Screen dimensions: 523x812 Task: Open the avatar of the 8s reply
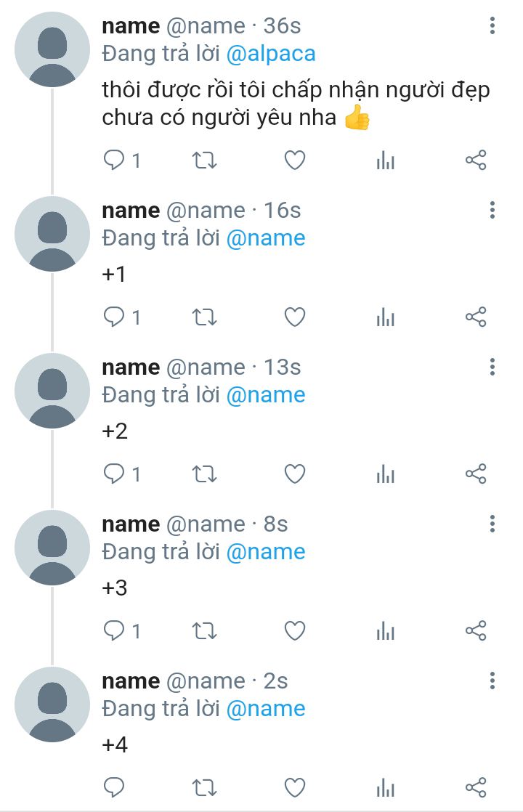tap(52, 548)
